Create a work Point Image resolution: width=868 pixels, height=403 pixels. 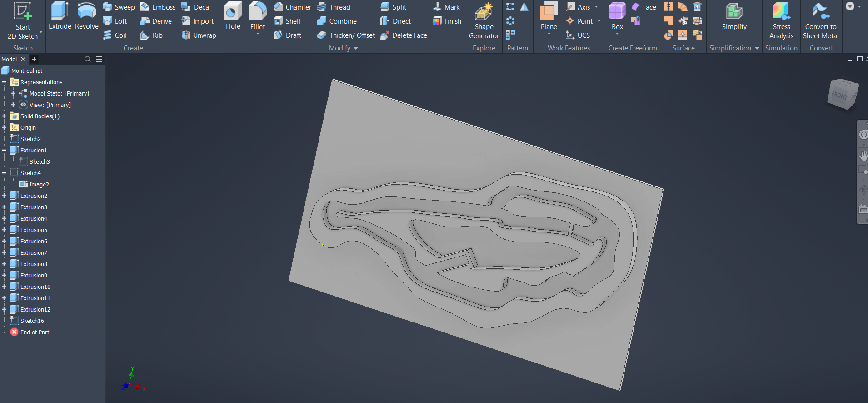tap(579, 21)
